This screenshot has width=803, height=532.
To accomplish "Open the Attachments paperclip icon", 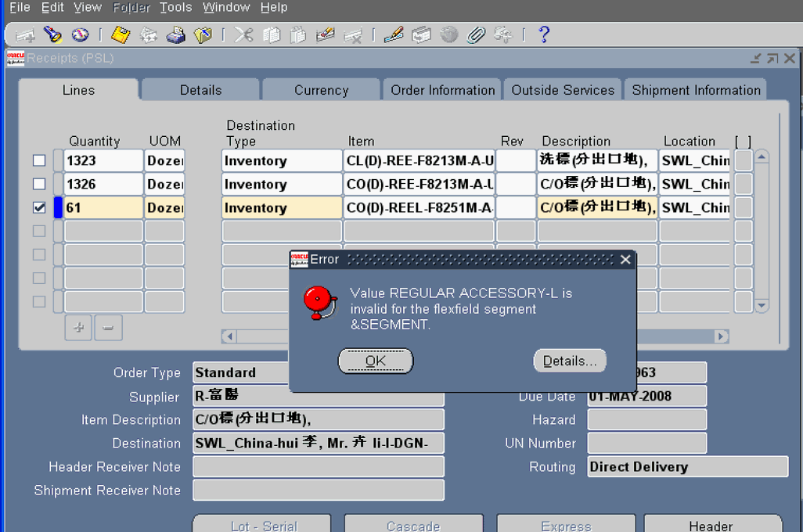I will coord(476,34).
